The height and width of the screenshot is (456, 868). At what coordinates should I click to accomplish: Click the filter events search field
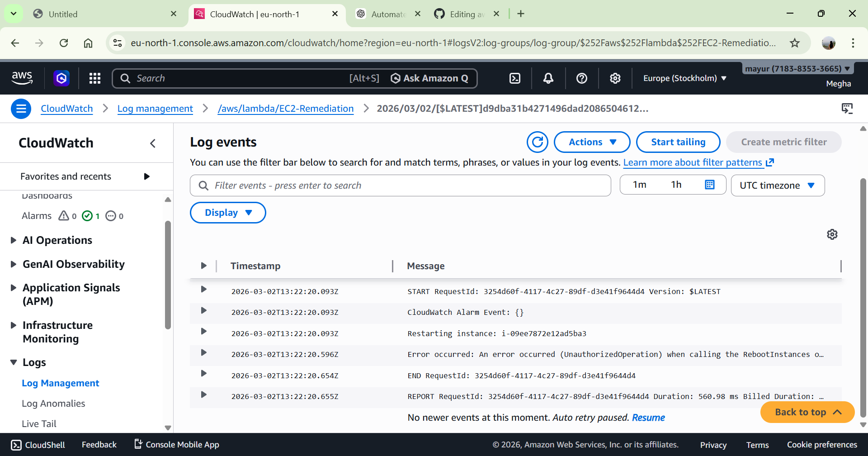click(401, 185)
